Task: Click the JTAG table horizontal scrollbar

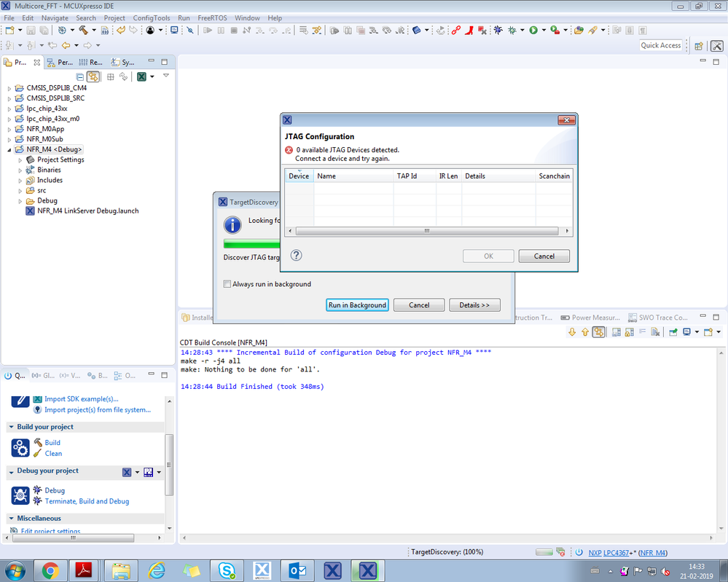Action: tap(427, 231)
